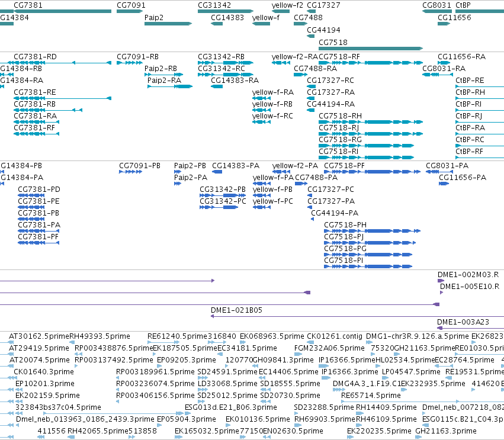504x440 pixels.
Task: Select the CG44194 gene glyph
Action: coord(310,36)
